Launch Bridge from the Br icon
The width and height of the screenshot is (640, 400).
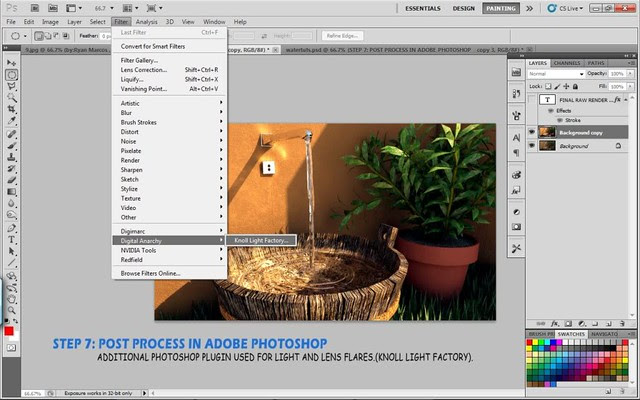click(35, 8)
